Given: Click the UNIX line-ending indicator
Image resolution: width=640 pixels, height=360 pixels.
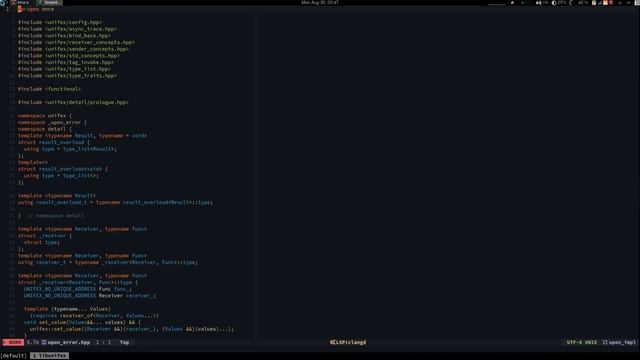Looking at the screenshot, I should (x=591, y=342).
